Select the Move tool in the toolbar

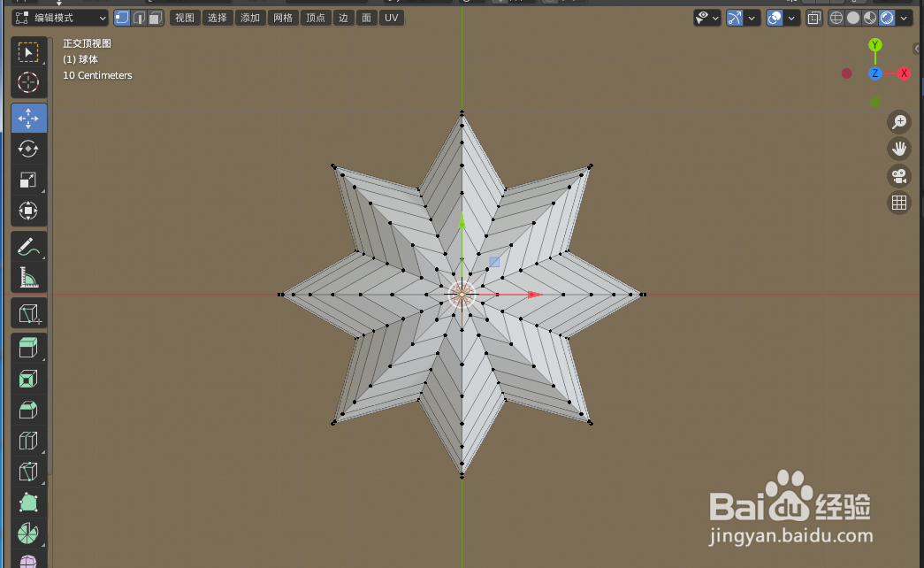coord(29,118)
